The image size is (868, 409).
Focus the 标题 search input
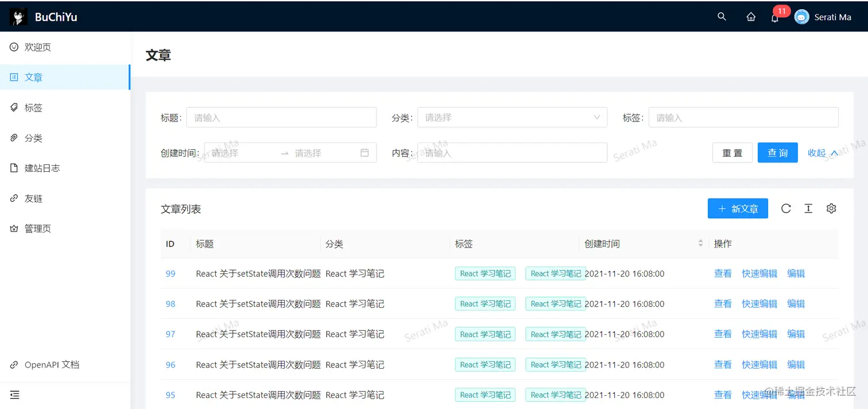pos(281,118)
